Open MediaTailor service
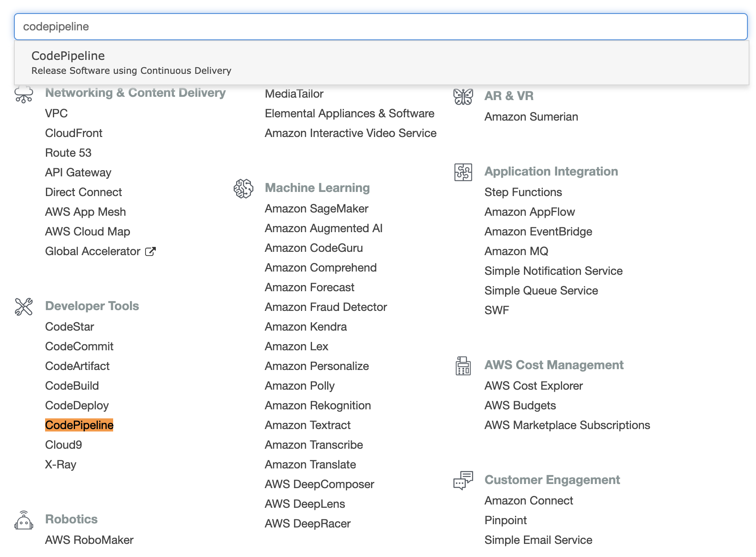Screen dimensions: 756x557 [x=294, y=94]
